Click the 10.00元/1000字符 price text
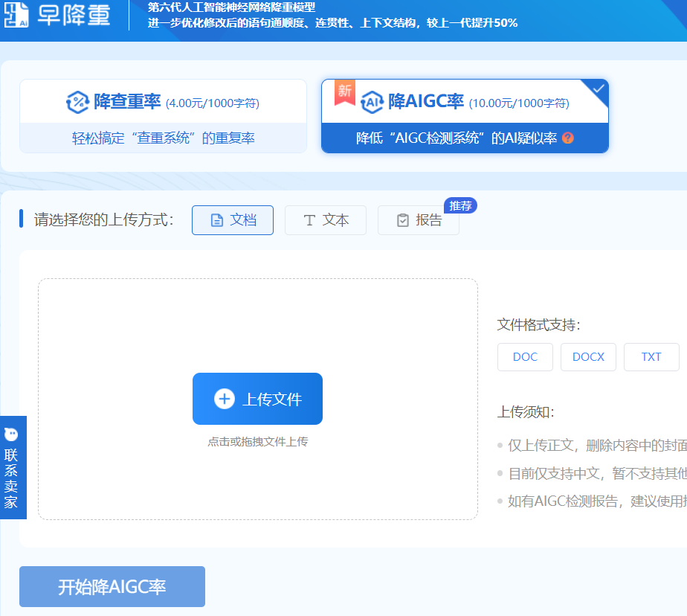This screenshot has width=687, height=616. pyautogui.click(x=519, y=103)
